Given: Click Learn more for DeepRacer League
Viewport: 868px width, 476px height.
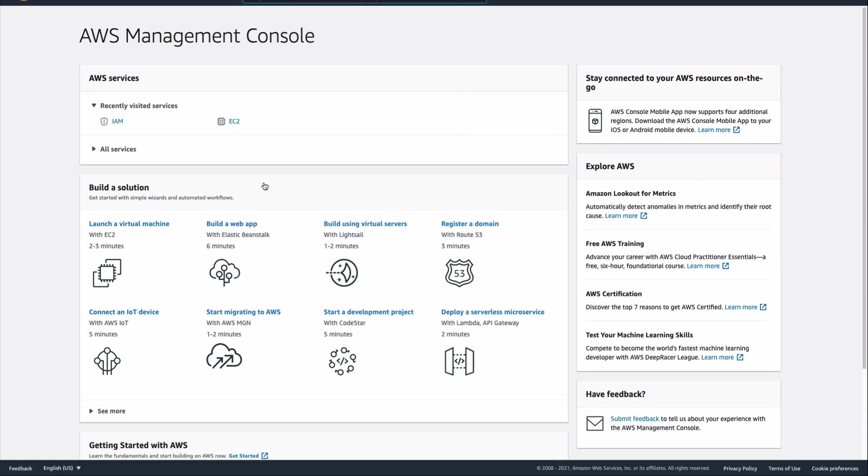Looking at the screenshot, I should tap(717, 357).
